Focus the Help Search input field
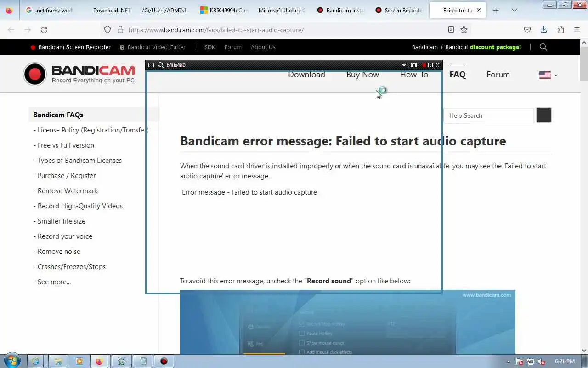Image resolution: width=588 pixels, height=368 pixels. coord(489,115)
